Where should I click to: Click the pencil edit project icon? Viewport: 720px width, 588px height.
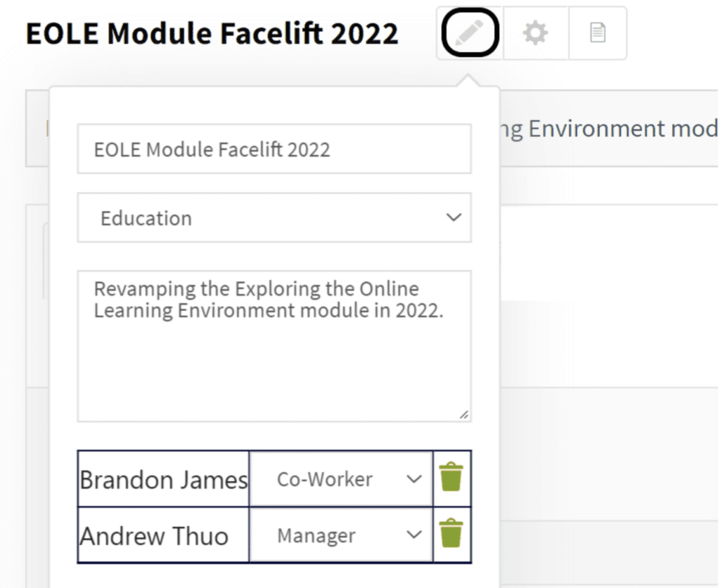coord(471,33)
